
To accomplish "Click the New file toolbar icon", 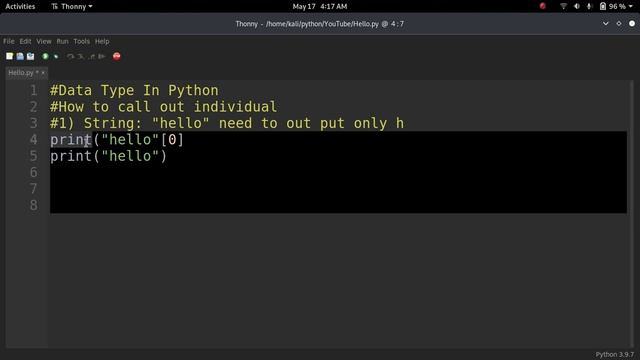I will 9,56.
